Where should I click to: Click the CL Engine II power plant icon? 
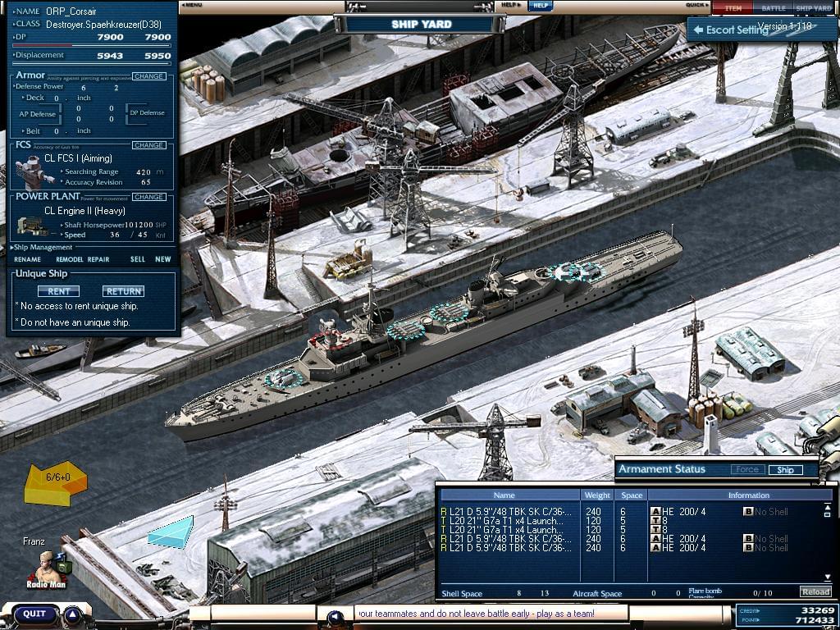pyautogui.click(x=30, y=227)
